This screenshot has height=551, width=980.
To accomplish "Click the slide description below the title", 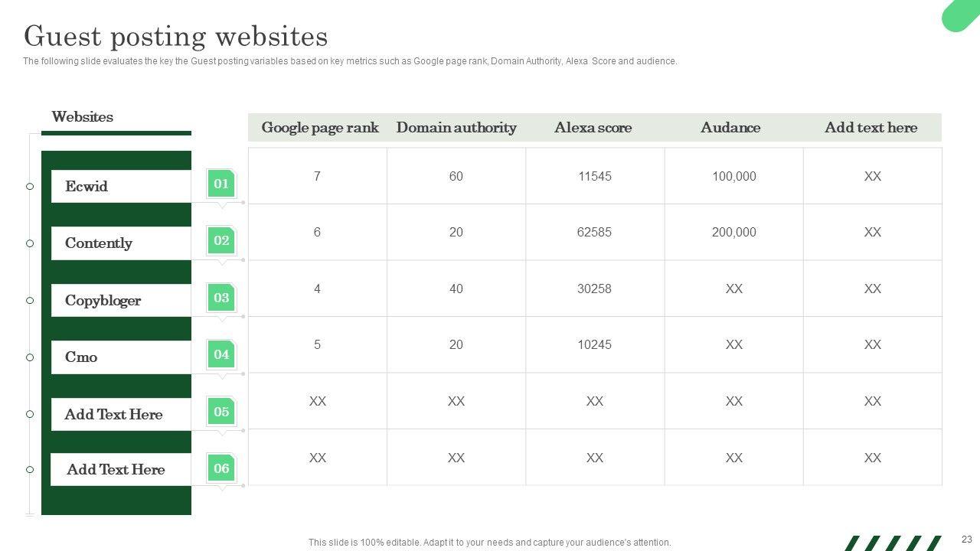I will pyautogui.click(x=350, y=61).
